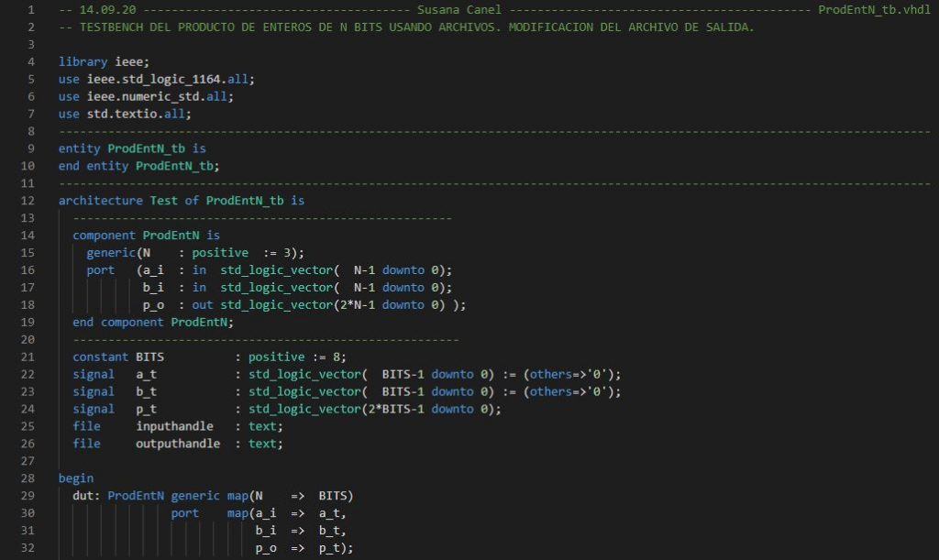939x560 pixels.
Task: Click the 'begin' keyword on line 28
Action: 76,478
